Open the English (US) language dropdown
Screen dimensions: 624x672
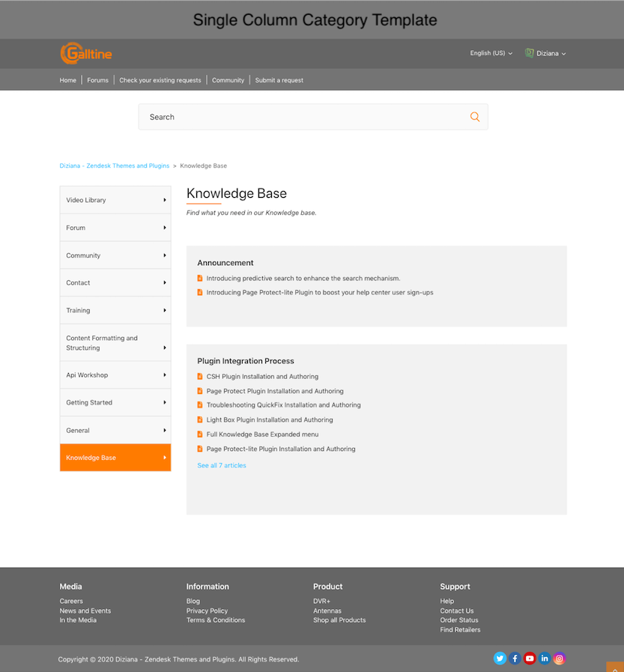491,53
